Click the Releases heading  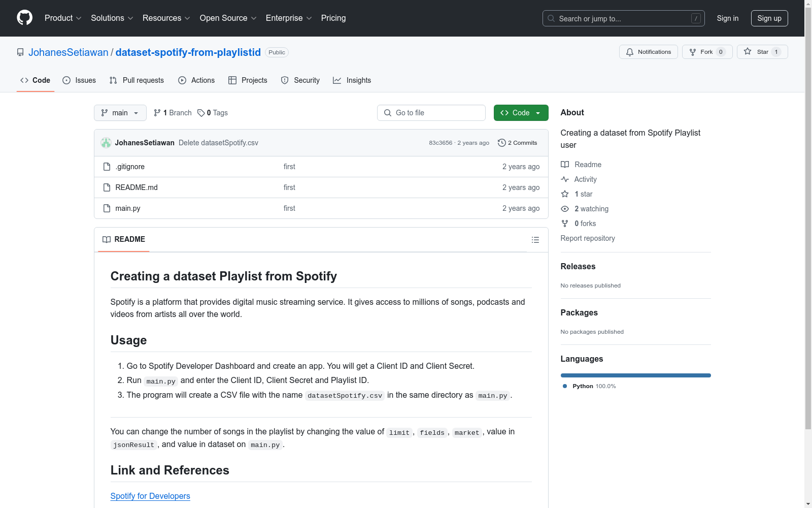tap(578, 266)
